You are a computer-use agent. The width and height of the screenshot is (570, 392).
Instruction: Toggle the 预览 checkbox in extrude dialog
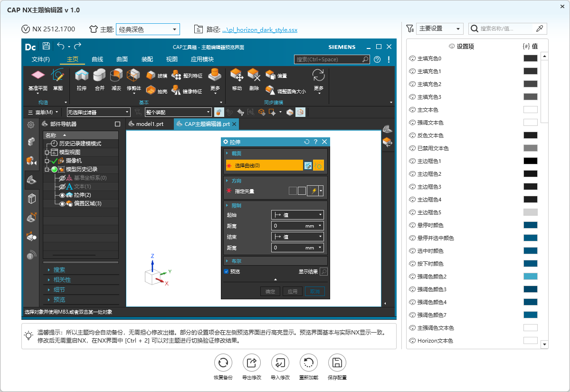(x=227, y=272)
